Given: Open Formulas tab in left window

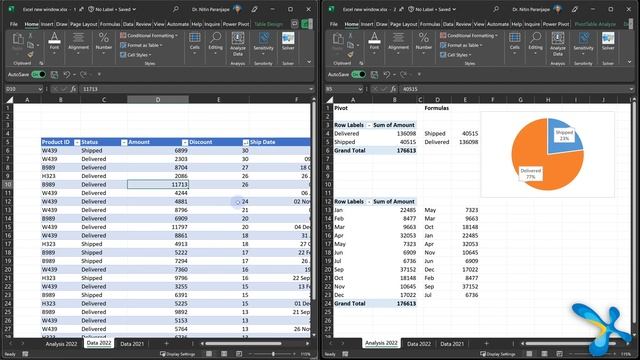Looking at the screenshot, I should click(x=110, y=24).
